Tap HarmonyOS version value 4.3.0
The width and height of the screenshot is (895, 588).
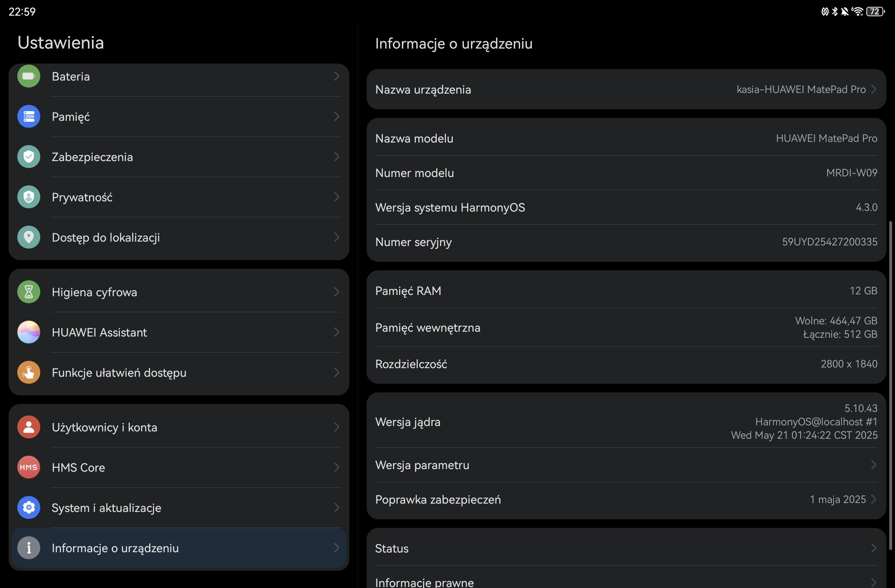(867, 207)
